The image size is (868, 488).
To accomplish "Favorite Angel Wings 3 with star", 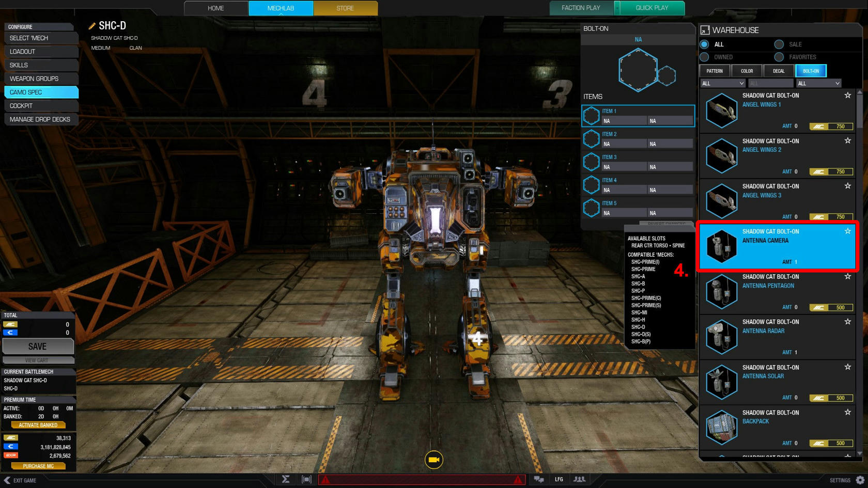I will pyautogui.click(x=847, y=186).
